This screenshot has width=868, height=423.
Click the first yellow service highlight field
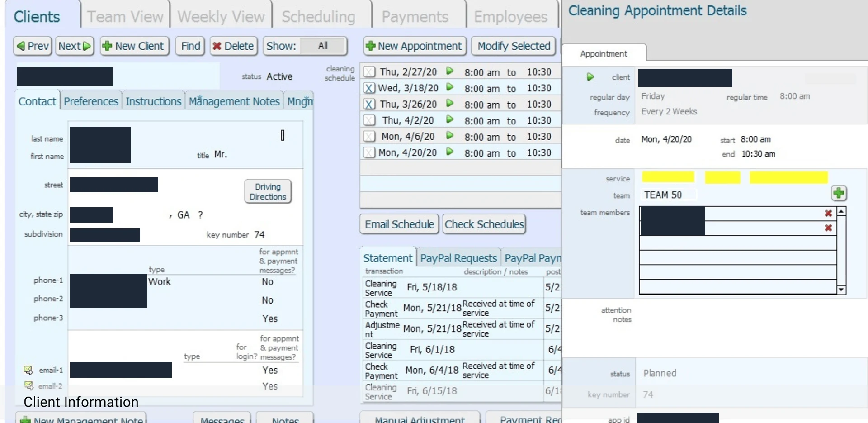[x=668, y=177]
